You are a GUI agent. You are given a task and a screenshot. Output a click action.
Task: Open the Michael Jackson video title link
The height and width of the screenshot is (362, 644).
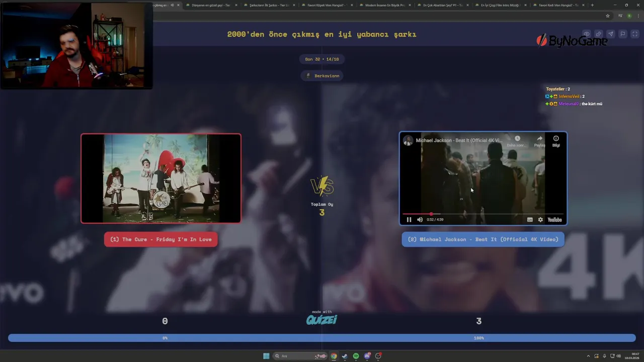pos(459,140)
